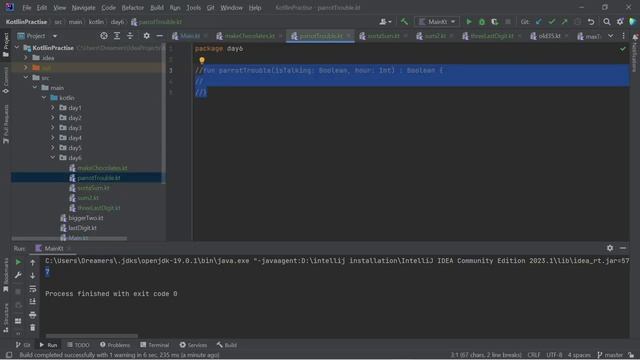640x360 pixels.
Task: Start Debug with the bug icon
Action: pos(482,22)
